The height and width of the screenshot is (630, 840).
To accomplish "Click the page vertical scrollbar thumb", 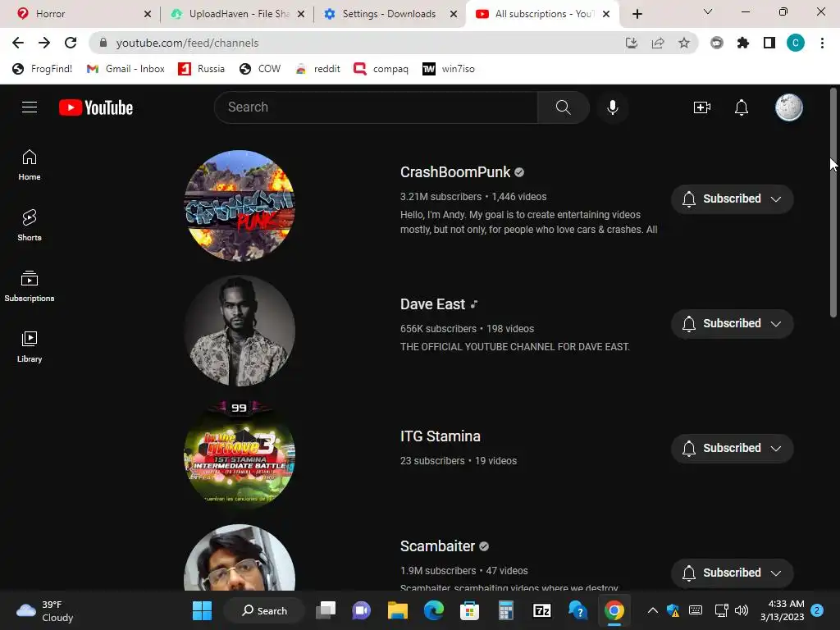I will tap(833, 203).
